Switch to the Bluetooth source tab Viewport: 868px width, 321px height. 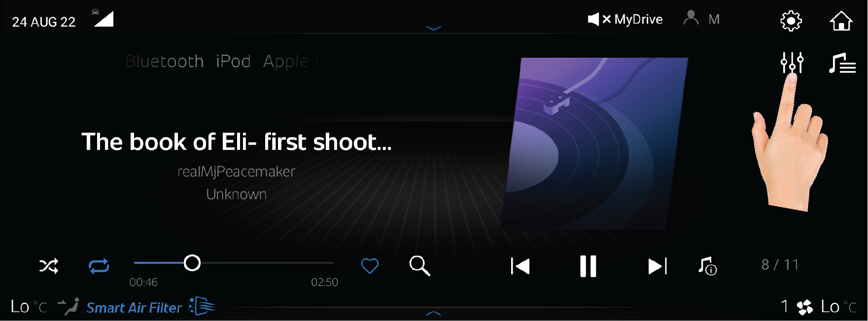[x=165, y=61]
